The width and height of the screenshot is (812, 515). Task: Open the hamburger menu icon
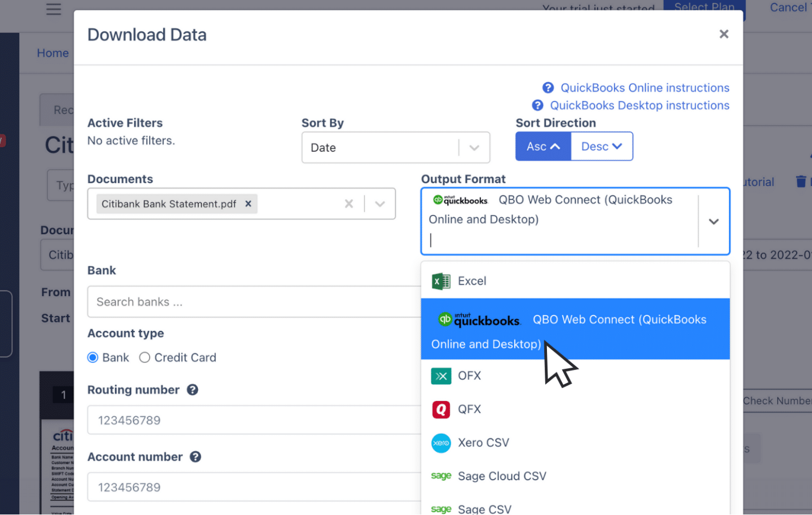pyautogui.click(x=54, y=9)
